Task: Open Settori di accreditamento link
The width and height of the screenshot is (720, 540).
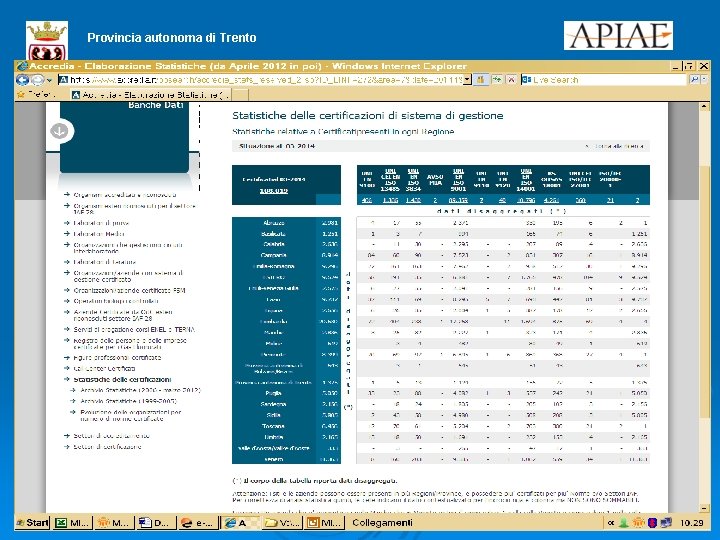Action: pos(111,436)
